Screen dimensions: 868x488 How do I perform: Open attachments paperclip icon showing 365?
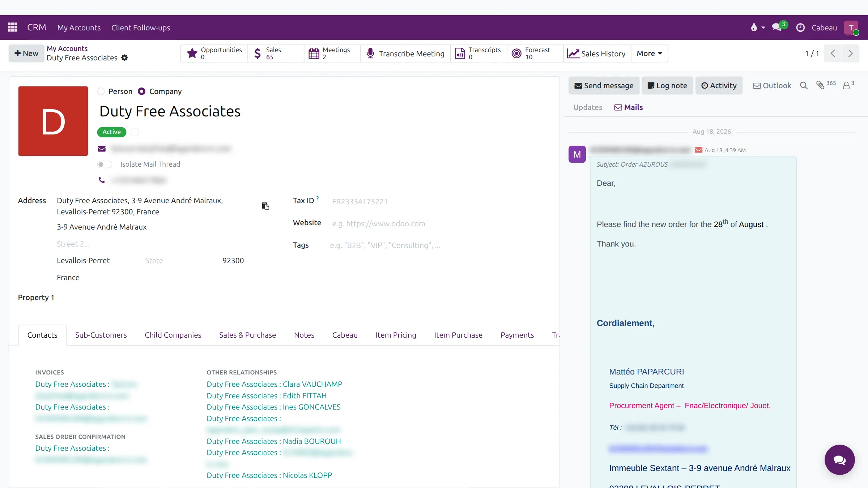pos(826,85)
